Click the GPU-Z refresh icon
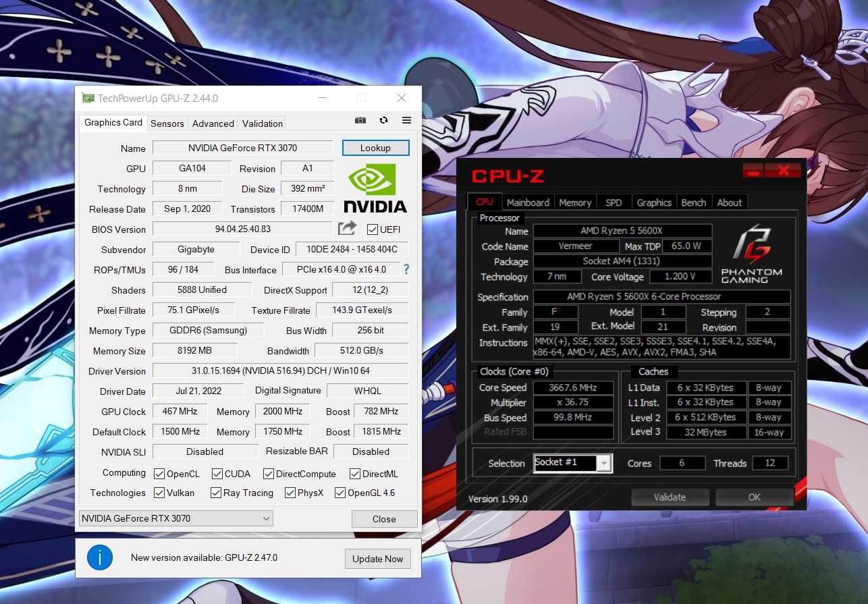The width and height of the screenshot is (868, 604). tap(383, 120)
